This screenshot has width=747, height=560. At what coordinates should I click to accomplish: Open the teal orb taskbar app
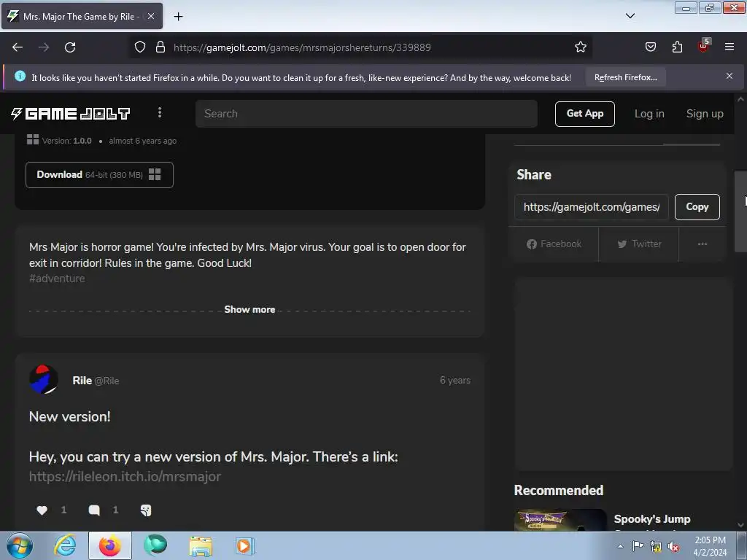pos(155,545)
